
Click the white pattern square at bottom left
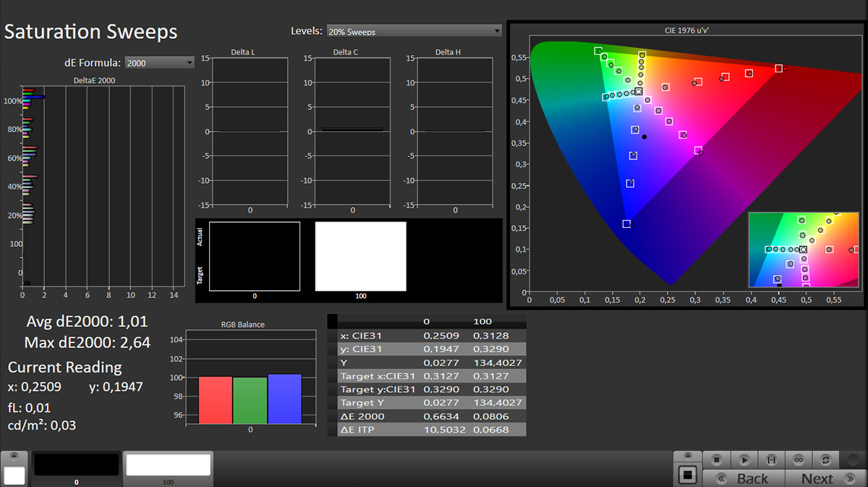pos(14,475)
